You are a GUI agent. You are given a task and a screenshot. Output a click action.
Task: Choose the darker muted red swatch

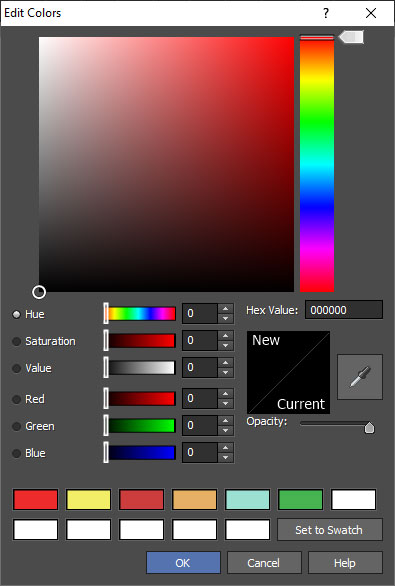[x=142, y=500]
